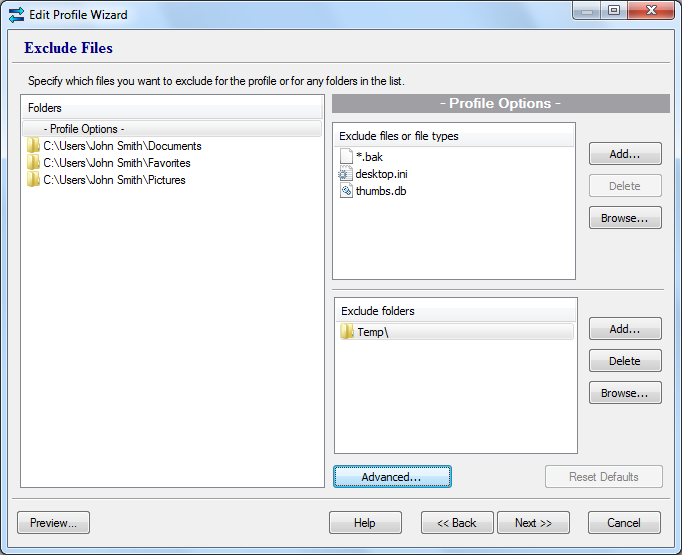
Task: Add a file type to exclude files list
Action: click(x=625, y=154)
